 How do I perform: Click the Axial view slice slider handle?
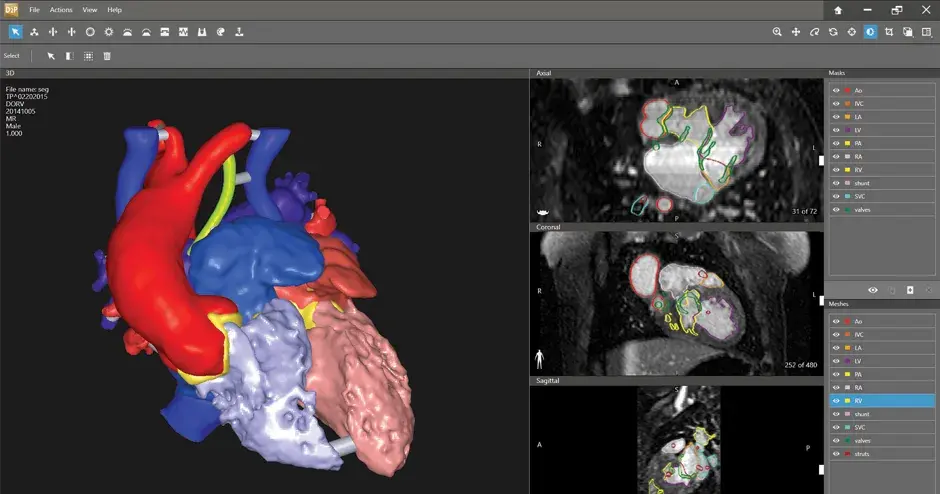click(820, 160)
